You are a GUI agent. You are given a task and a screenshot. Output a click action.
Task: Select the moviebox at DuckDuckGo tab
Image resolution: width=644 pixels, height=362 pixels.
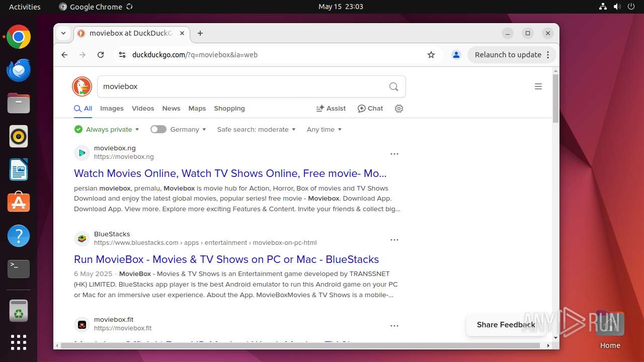click(132, 33)
